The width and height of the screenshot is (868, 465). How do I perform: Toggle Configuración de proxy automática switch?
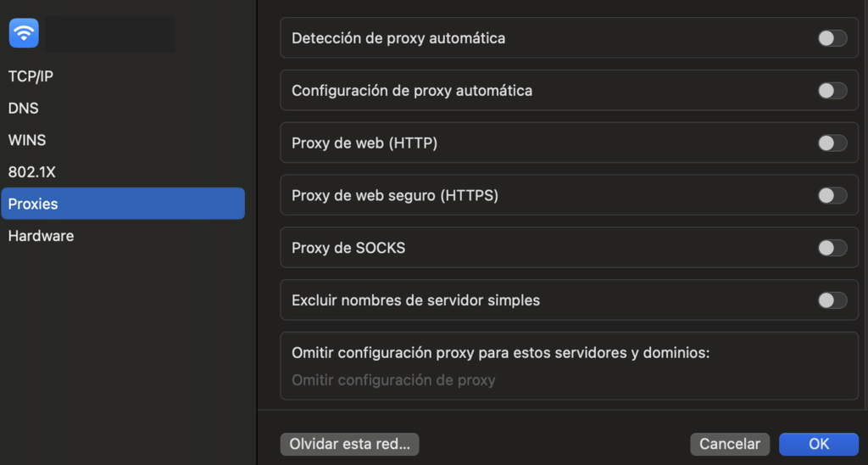pos(832,91)
